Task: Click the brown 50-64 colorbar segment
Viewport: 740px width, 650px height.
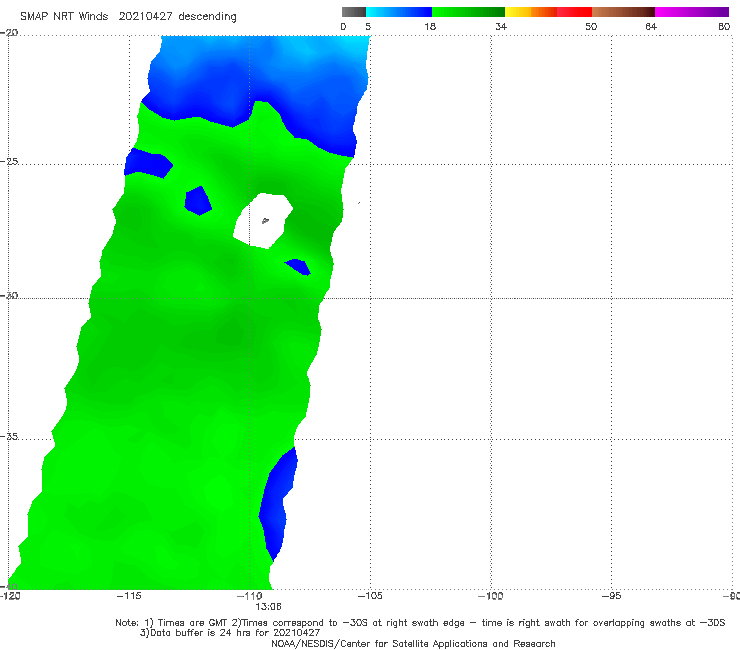Action: [623, 12]
